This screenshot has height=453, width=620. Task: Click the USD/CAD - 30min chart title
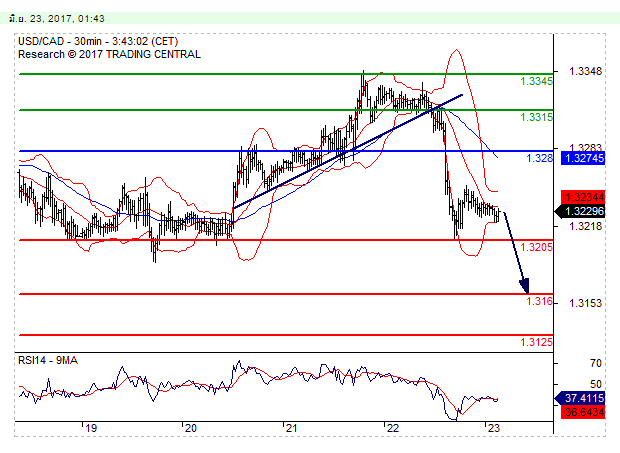coord(98,41)
